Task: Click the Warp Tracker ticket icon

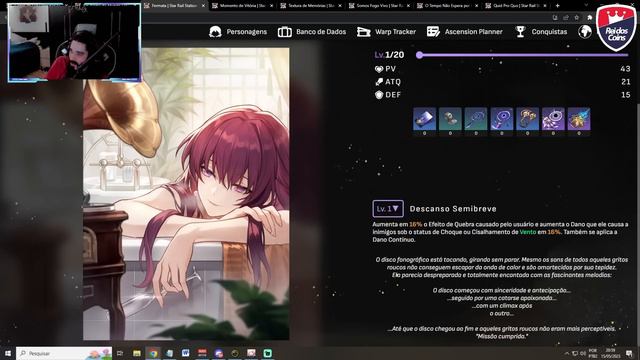Action: point(363,32)
